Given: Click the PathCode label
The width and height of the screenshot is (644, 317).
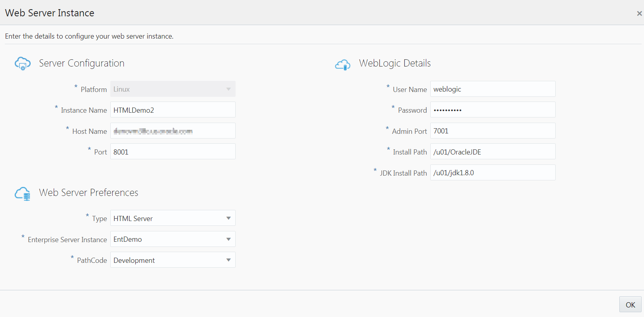Looking at the screenshot, I should click(92, 260).
